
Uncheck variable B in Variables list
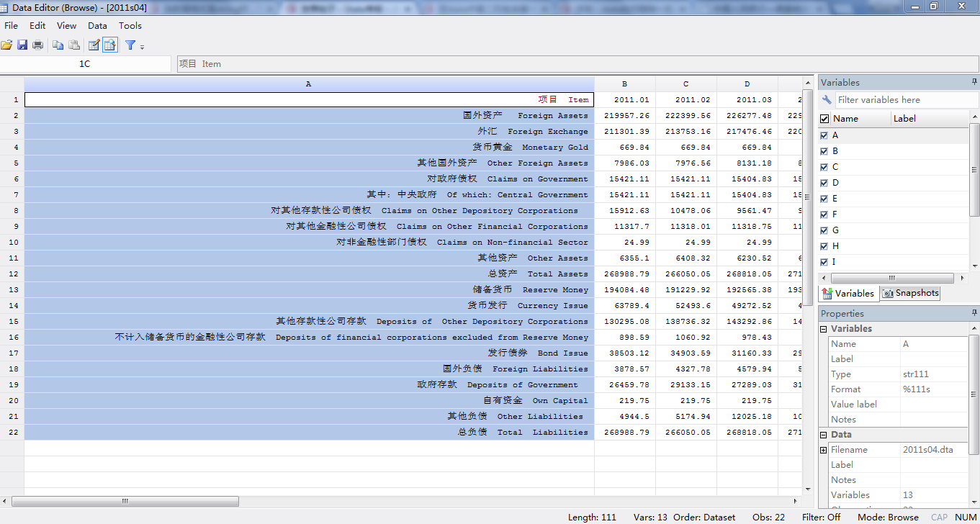pyautogui.click(x=824, y=151)
